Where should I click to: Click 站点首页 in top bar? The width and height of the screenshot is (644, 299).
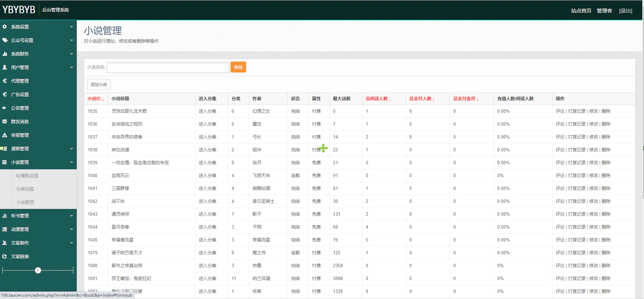pos(581,11)
